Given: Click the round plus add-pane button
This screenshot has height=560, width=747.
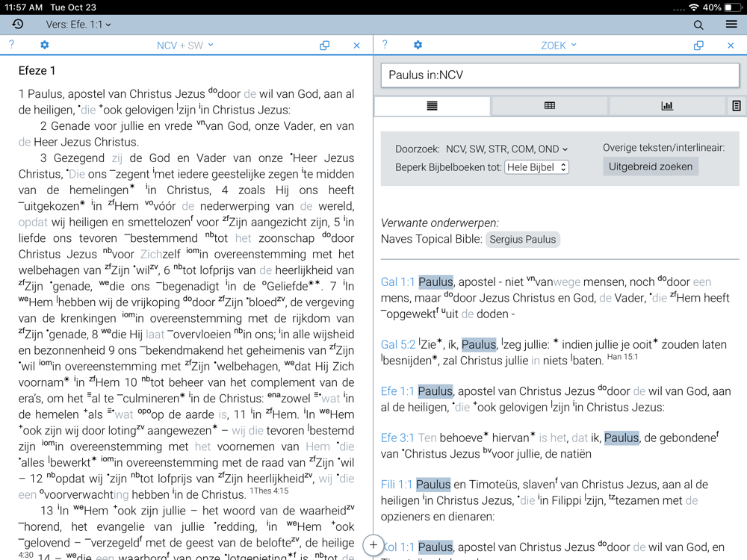Looking at the screenshot, I should tap(373, 545).
